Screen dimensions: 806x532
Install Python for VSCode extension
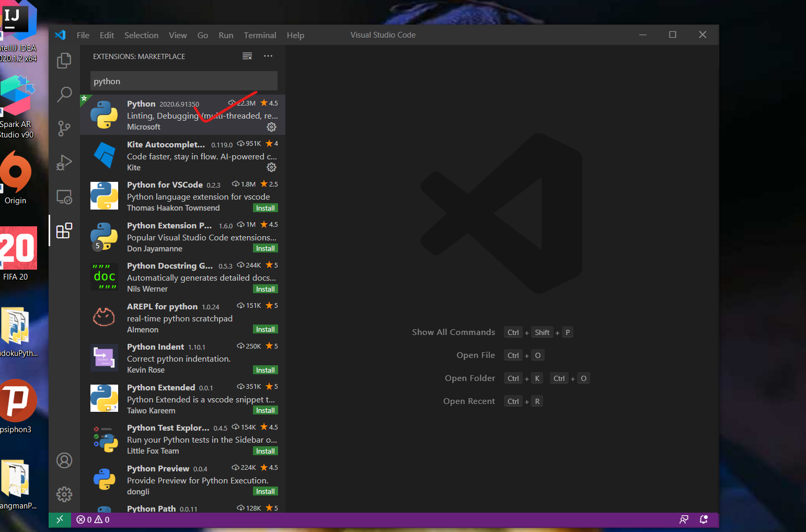(x=266, y=208)
